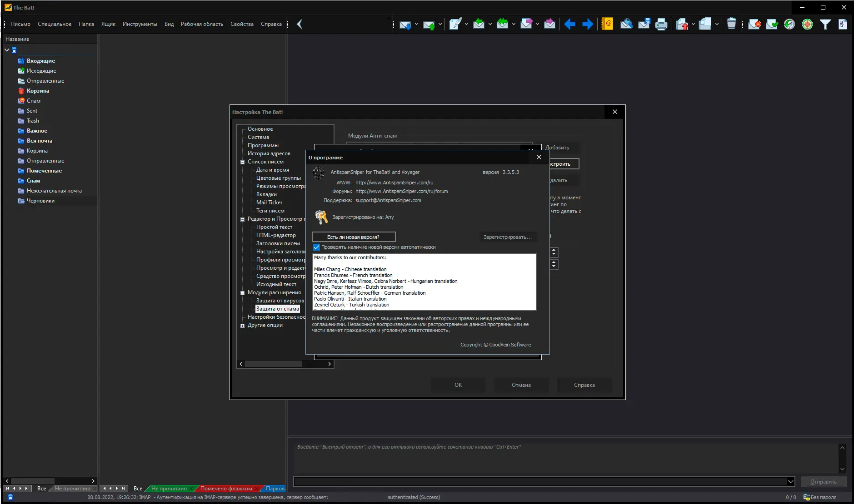Screen dimensions: 854x504
Task: Click the Save message floppy icon
Action: pos(644,24)
